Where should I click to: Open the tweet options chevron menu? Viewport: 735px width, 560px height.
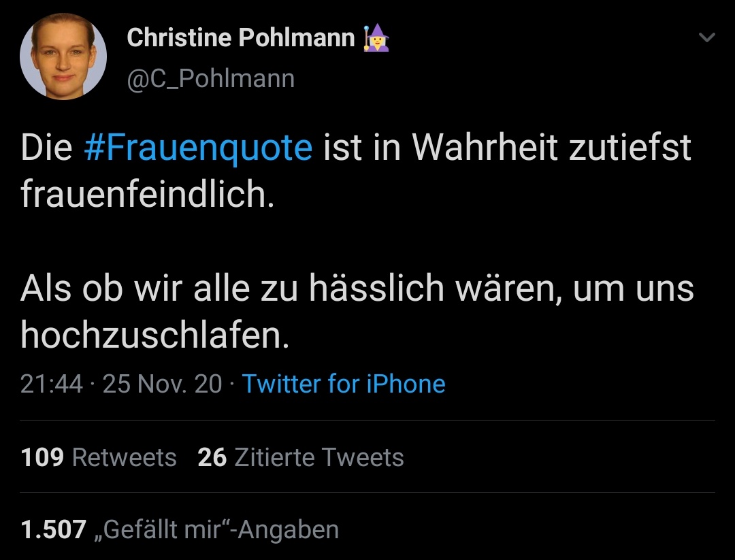pyautogui.click(x=707, y=38)
